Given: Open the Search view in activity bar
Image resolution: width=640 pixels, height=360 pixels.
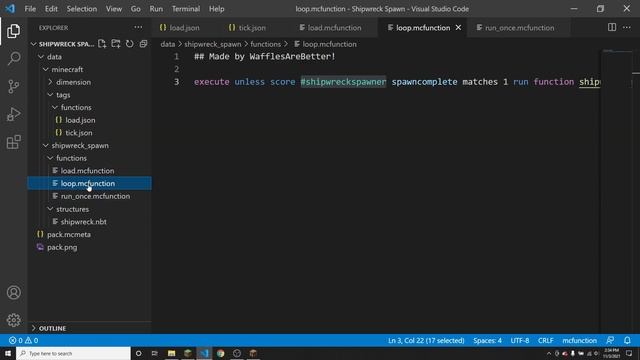Looking at the screenshot, I should pos(13,58).
